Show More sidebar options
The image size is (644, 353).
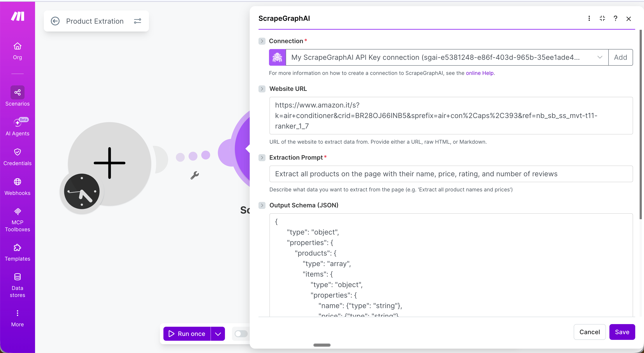pyautogui.click(x=18, y=318)
